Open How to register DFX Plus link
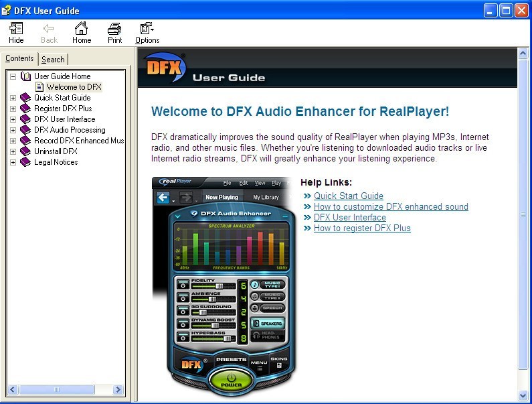The width and height of the screenshot is (532, 404). (x=362, y=228)
